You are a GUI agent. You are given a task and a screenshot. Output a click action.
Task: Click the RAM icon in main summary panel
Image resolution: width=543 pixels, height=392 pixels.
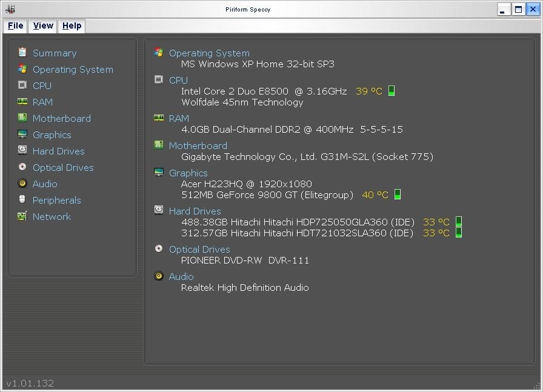159,118
